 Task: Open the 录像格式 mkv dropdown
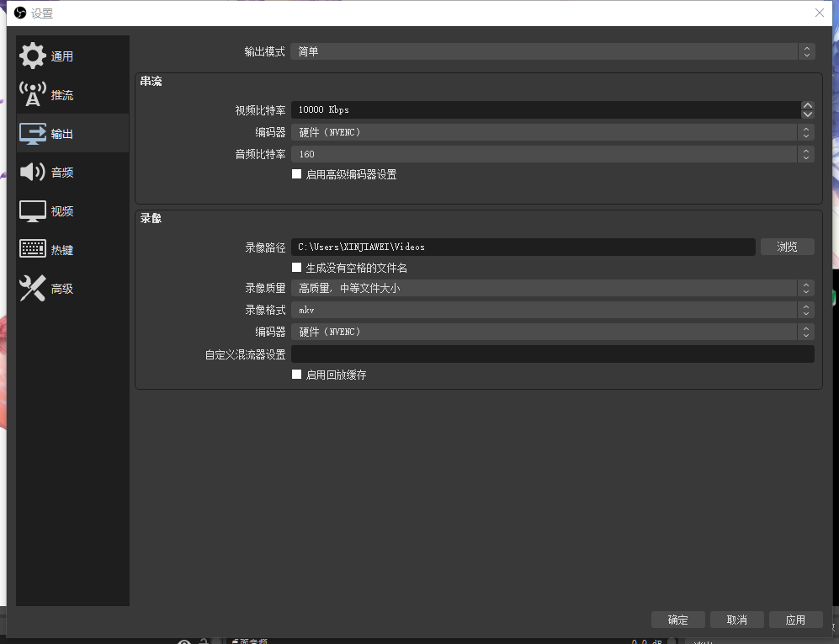552,310
